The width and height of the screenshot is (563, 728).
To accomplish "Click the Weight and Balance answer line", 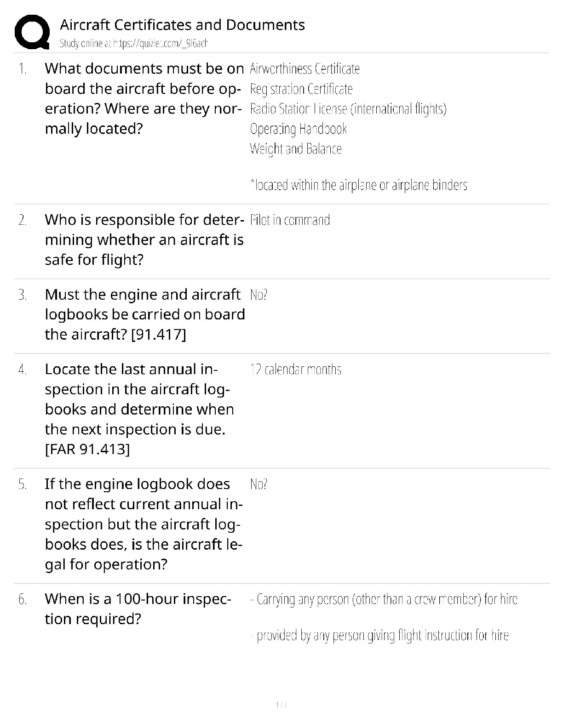I will (x=296, y=149).
